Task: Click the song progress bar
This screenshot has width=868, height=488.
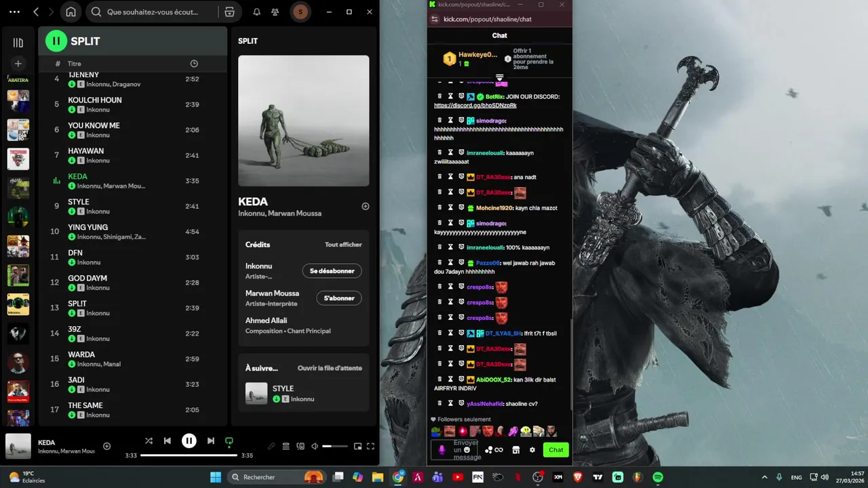Action: pyautogui.click(x=189, y=455)
